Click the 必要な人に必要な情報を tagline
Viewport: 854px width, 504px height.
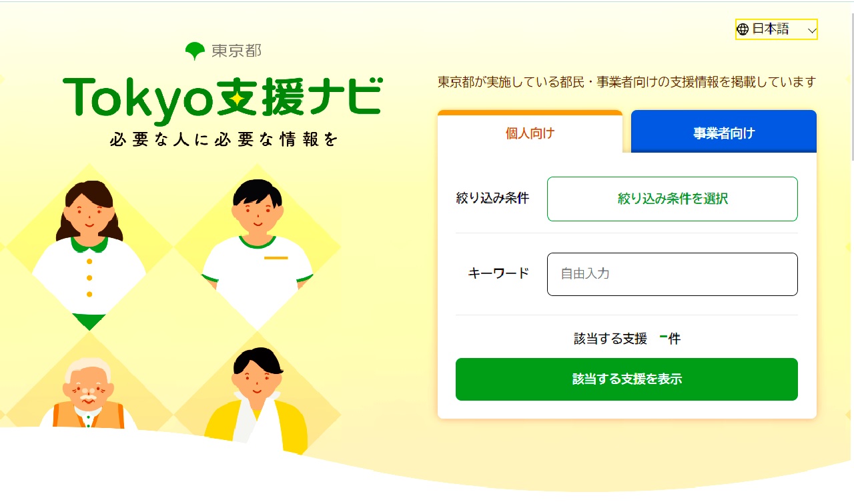pyautogui.click(x=225, y=140)
